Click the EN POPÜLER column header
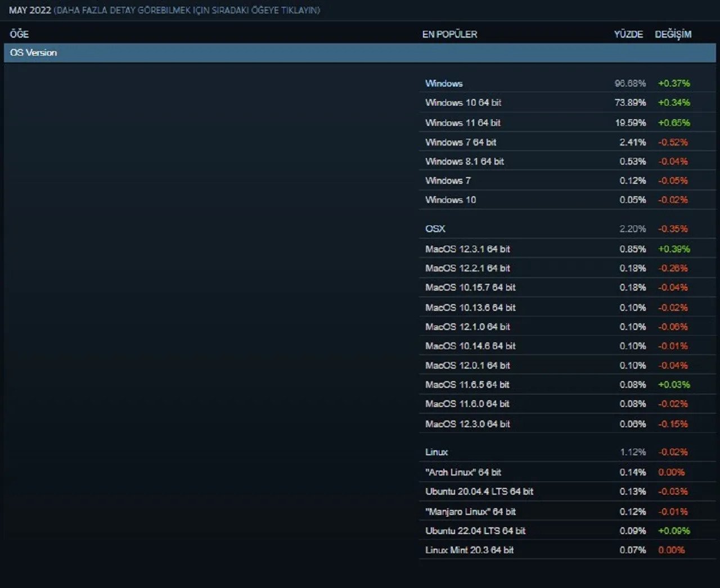This screenshot has height=588, width=720. [x=449, y=34]
